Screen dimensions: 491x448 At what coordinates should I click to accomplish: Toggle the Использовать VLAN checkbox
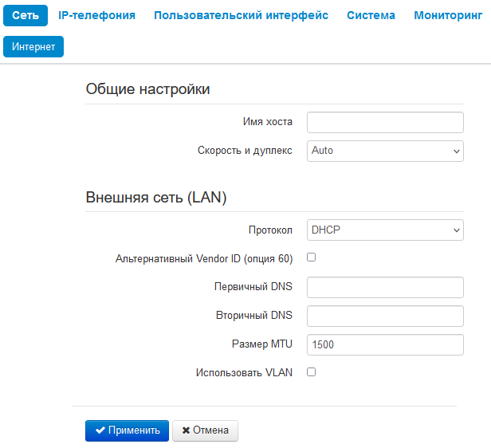[x=312, y=372]
